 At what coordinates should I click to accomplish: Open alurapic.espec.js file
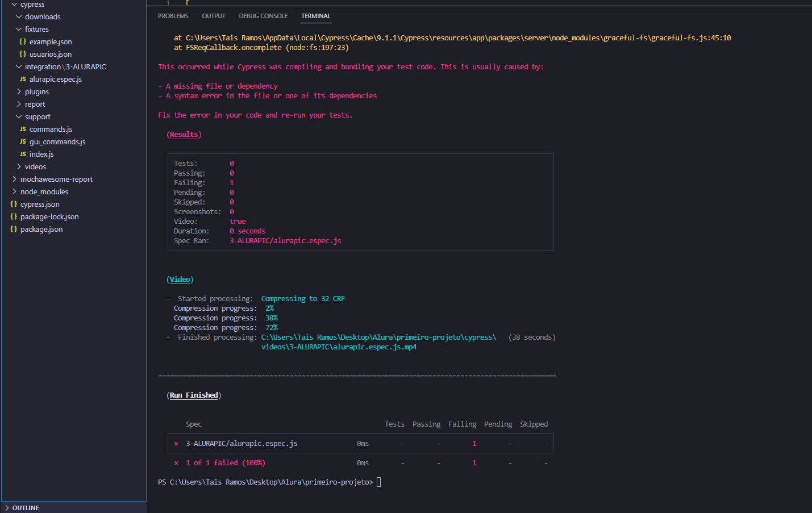(x=56, y=79)
